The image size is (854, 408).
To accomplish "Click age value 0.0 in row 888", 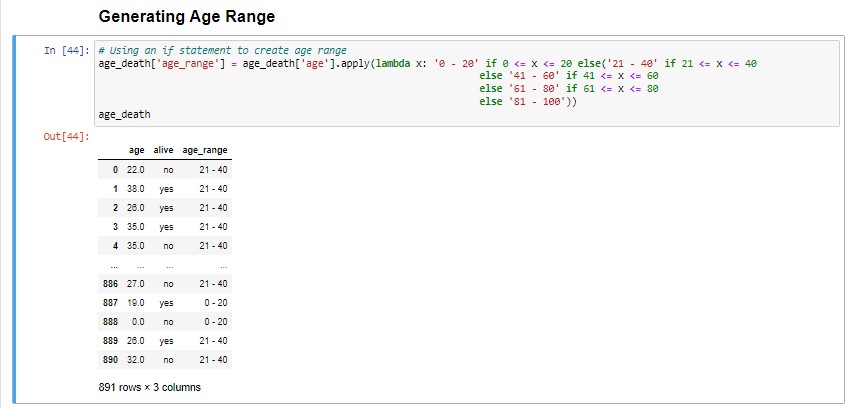I will pyautogui.click(x=138, y=322).
